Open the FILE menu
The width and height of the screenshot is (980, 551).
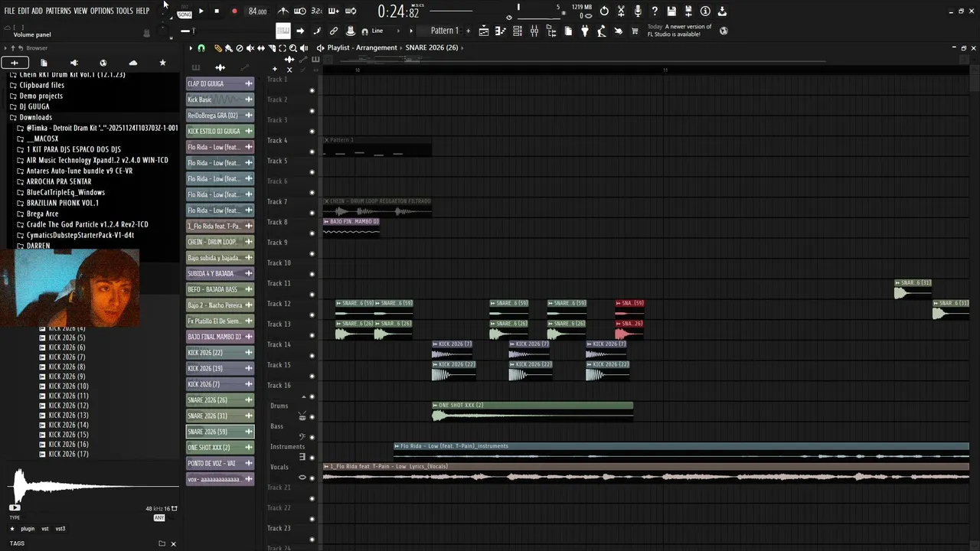pyautogui.click(x=9, y=11)
